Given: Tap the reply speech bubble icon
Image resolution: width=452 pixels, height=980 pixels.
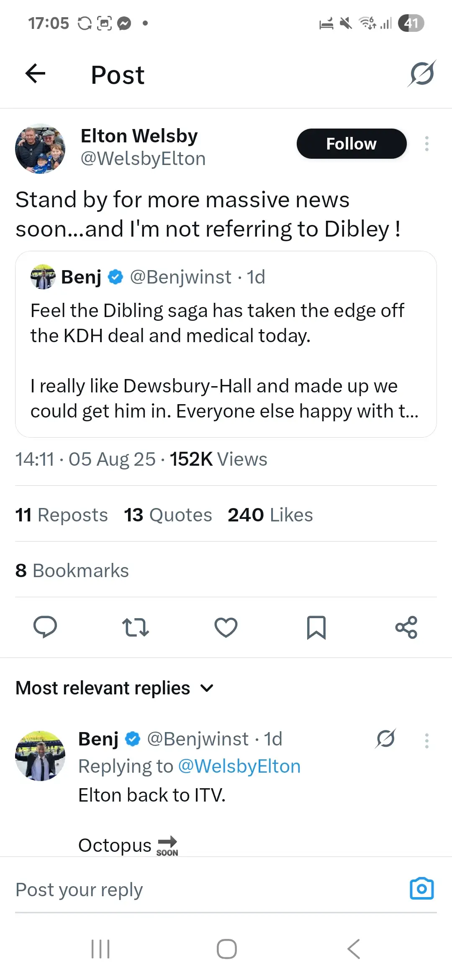Looking at the screenshot, I should pyautogui.click(x=45, y=627).
